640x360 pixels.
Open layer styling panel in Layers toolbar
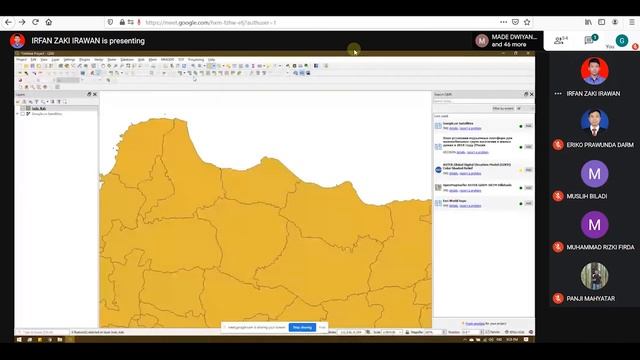[18, 102]
